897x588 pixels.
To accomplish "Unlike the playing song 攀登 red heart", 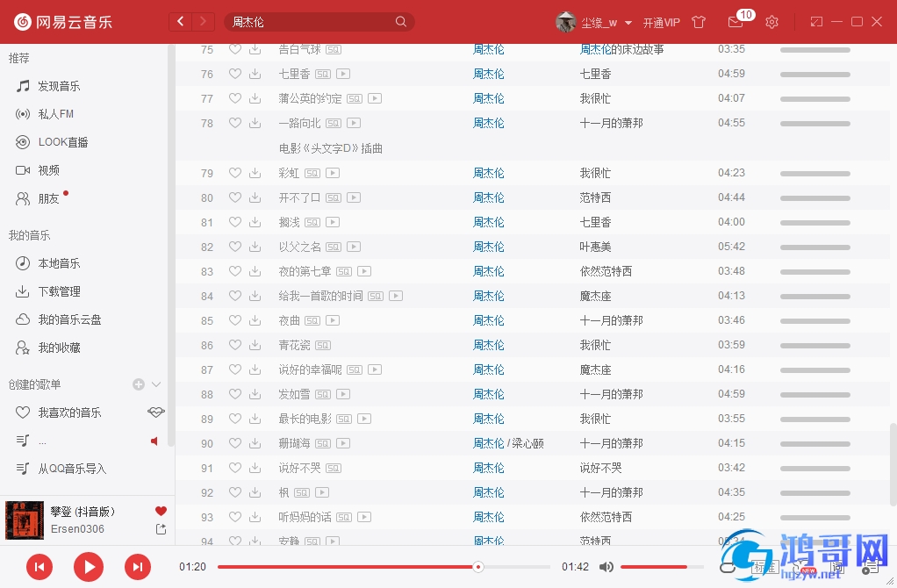I will coord(161,511).
